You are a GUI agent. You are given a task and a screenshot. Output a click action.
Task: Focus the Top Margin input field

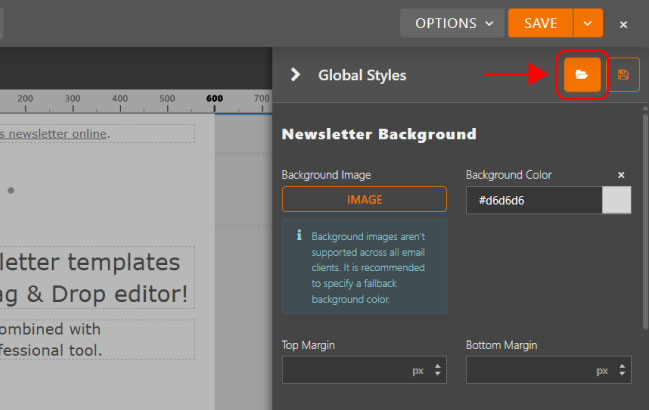tap(345, 370)
